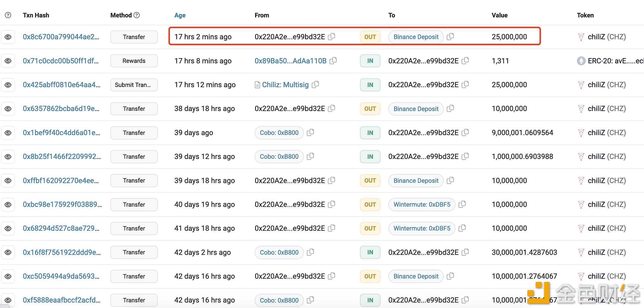The height and width of the screenshot is (308, 644).
Task: Click the Ethereum token icon beside ERC-20: avE
Action: tap(581, 61)
